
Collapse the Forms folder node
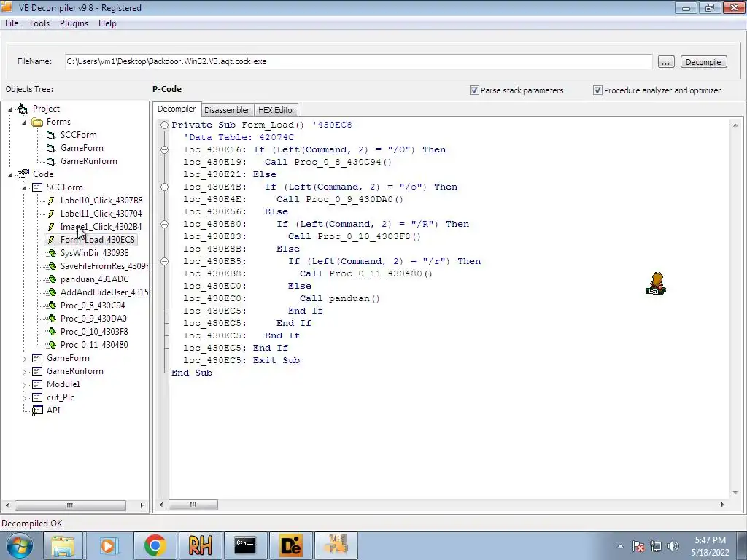pyautogui.click(x=24, y=122)
